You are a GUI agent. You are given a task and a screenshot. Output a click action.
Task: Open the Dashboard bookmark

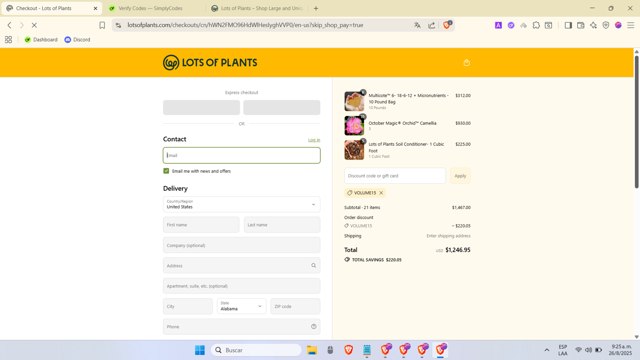pos(41,40)
